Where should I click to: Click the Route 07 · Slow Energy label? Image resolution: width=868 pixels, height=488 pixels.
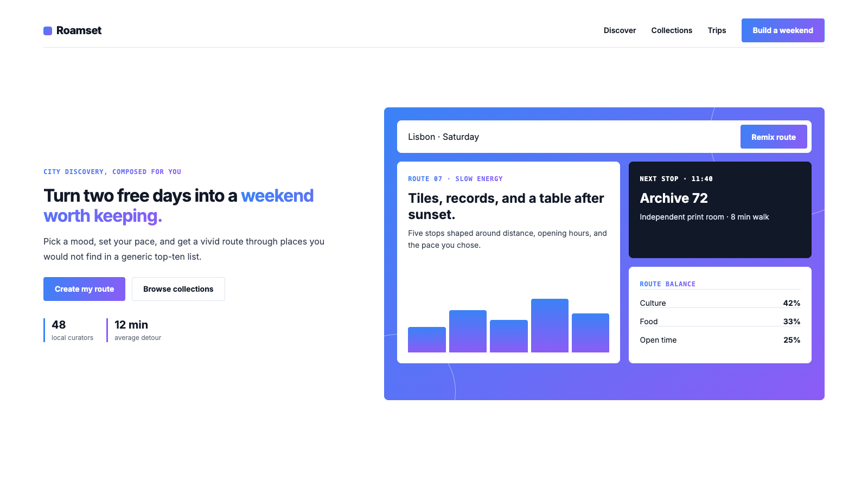pos(455,179)
